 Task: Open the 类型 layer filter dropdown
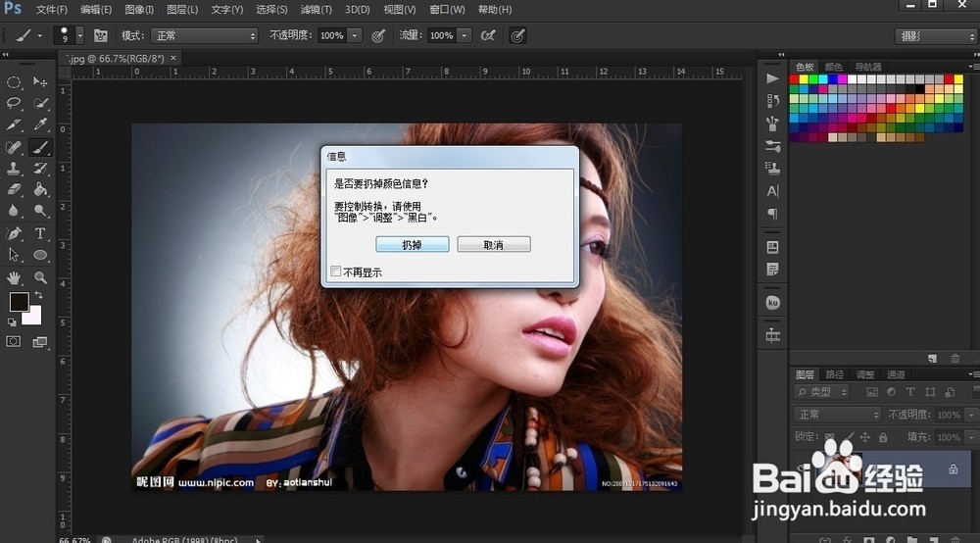coord(821,392)
